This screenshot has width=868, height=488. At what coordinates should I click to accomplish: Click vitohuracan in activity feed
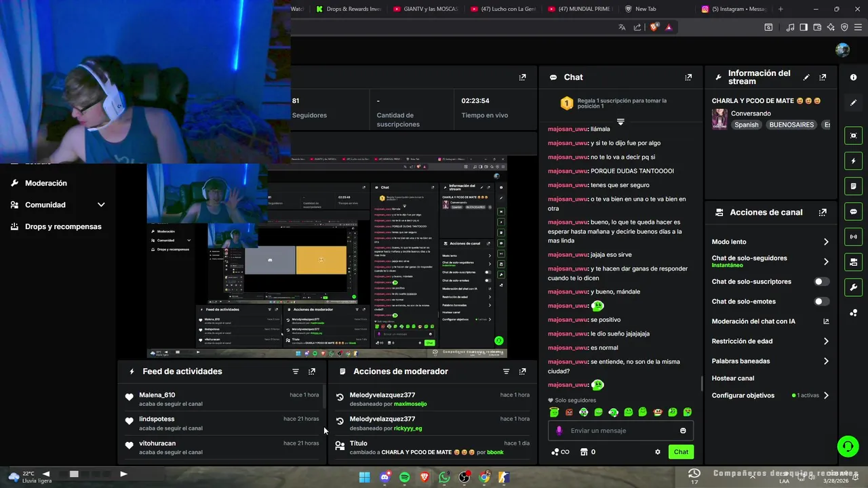(x=157, y=443)
